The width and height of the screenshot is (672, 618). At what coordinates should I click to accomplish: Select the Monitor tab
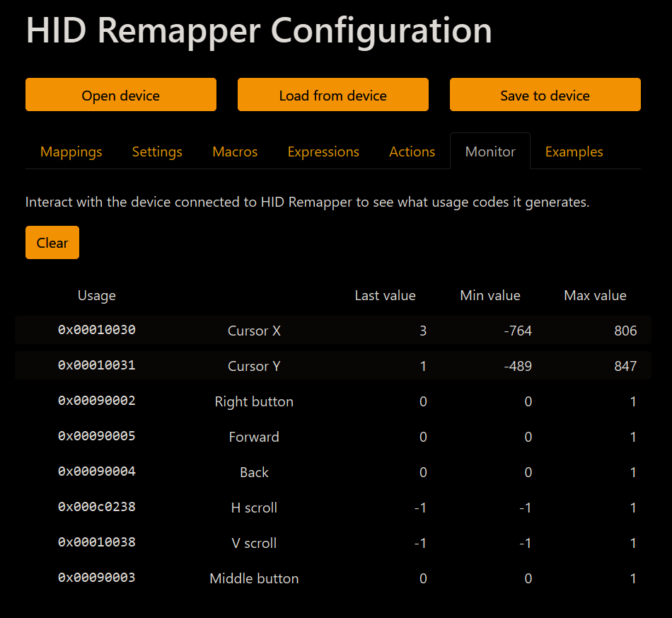pos(489,151)
